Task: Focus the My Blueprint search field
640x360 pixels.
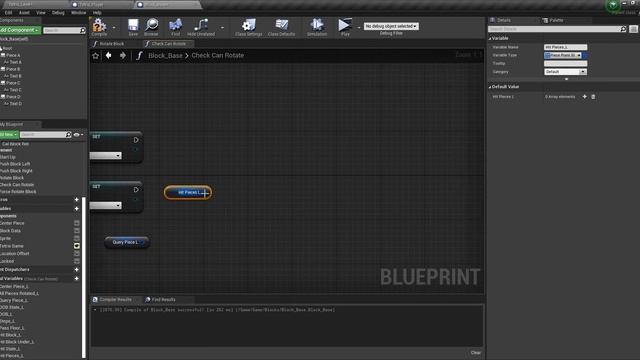Action: tap(46, 134)
